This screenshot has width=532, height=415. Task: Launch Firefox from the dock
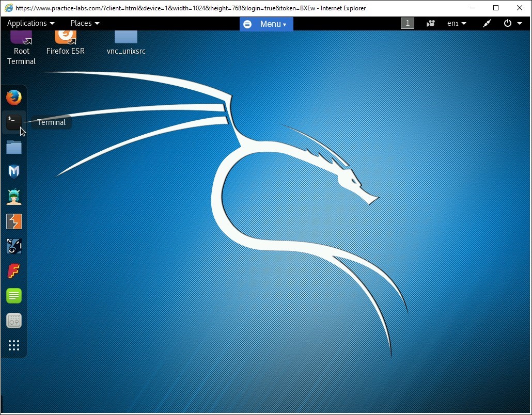click(x=14, y=98)
